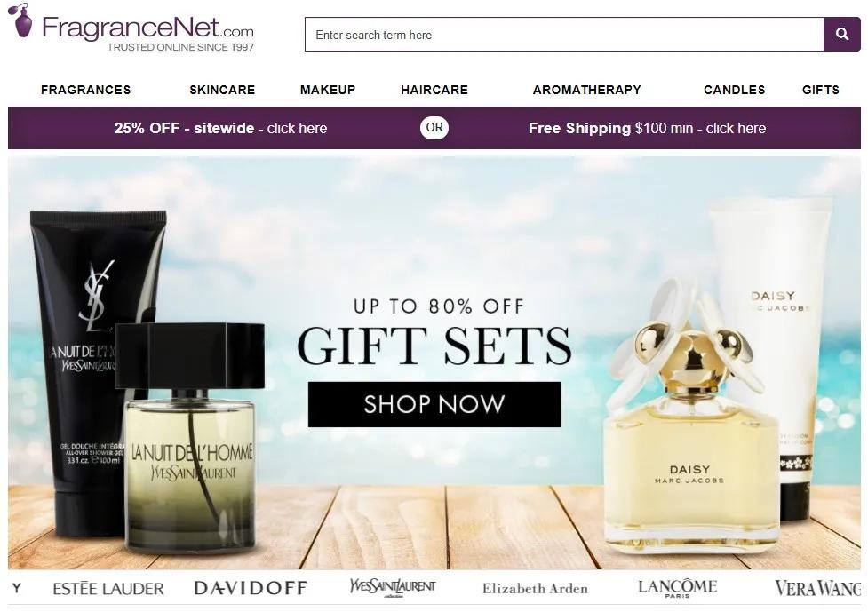Viewport: 868px width, 612px height.
Task: Open the Skincare menu
Action: (222, 90)
